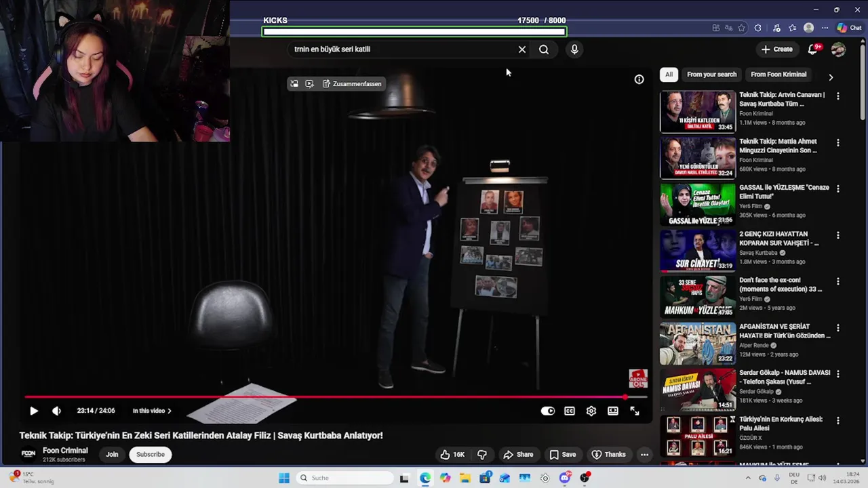Subscribe to Foon Criminal channel
The width and height of the screenshot is (868, 488).
pos(151,455)
